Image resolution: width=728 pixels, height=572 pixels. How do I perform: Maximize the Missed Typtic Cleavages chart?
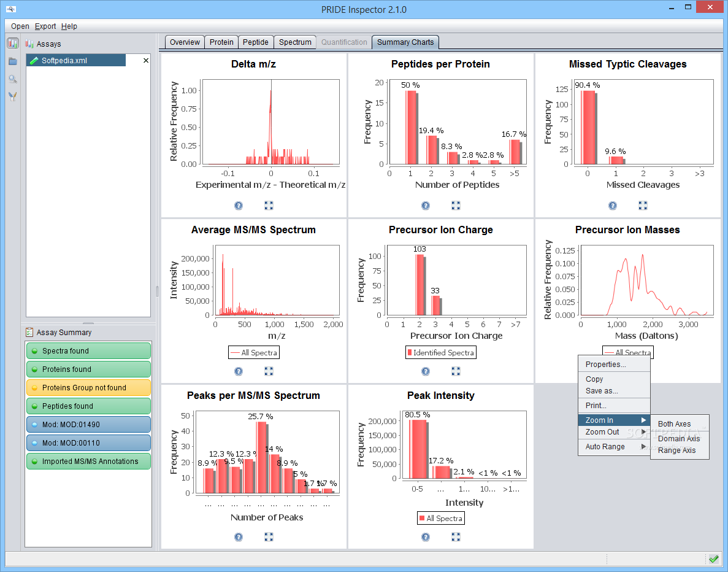(x=643, y=206)
